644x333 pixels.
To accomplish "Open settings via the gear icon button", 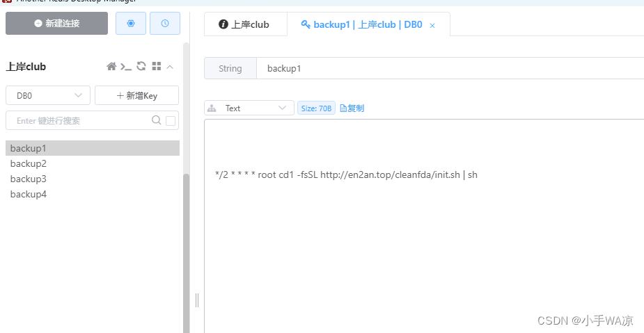I will 131,24.
